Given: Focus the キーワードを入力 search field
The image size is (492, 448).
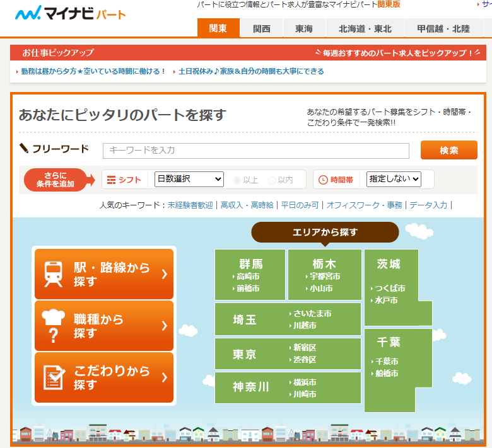Looking at the screenshot, I should click(x=255, y=151).
